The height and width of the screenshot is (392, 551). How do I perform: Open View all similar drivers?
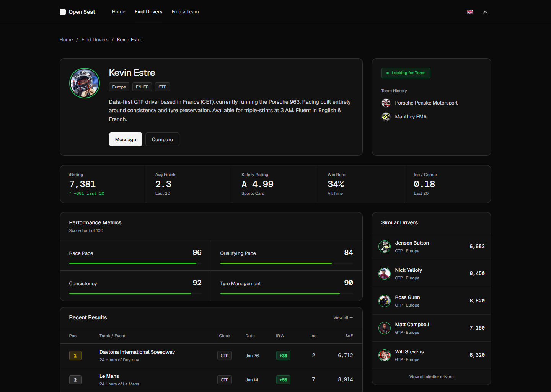tap(431, 377)
